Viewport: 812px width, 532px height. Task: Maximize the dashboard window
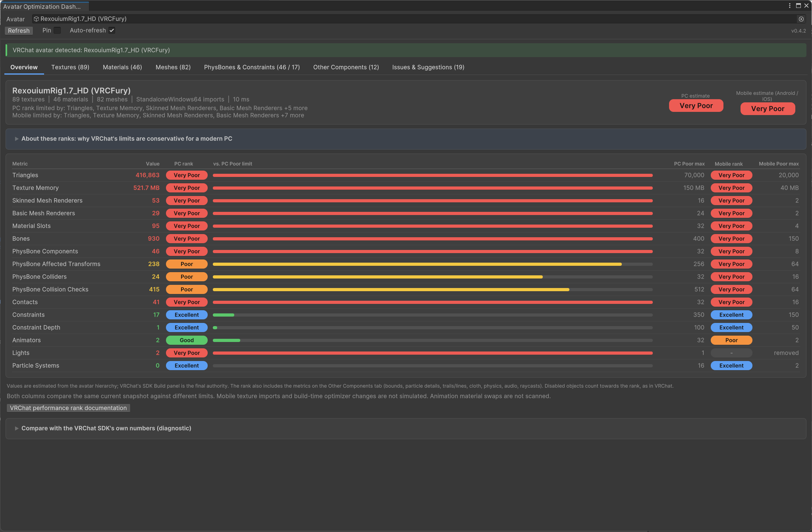coord(798,6)
